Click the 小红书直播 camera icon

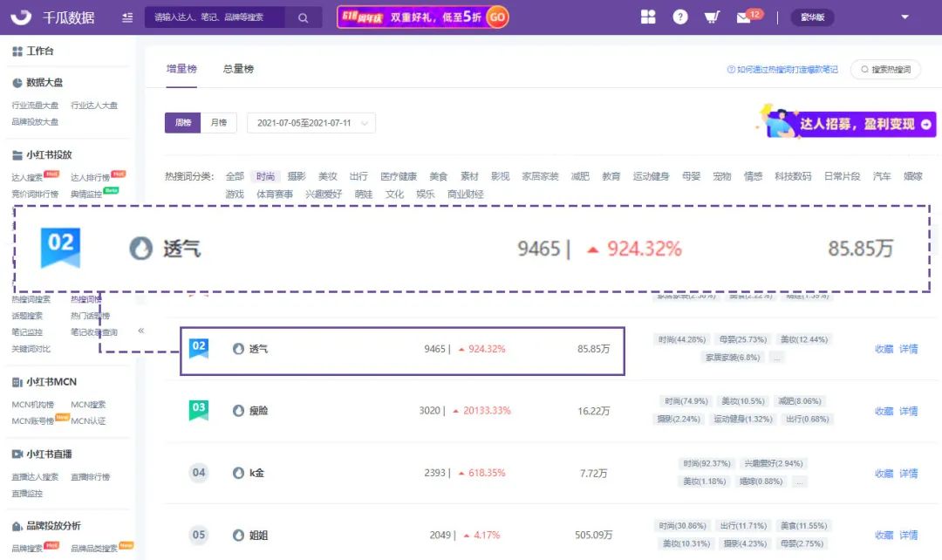[x=17, y=454]
